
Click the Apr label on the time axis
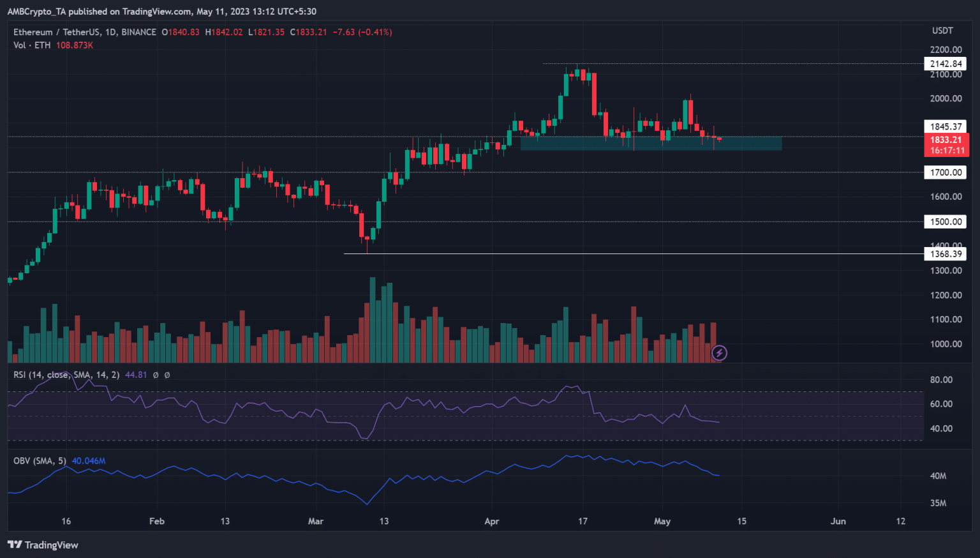coord(491,521)
